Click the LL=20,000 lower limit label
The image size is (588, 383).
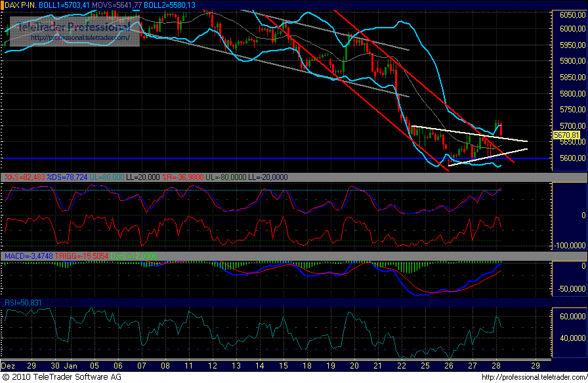tap(143, 177)
